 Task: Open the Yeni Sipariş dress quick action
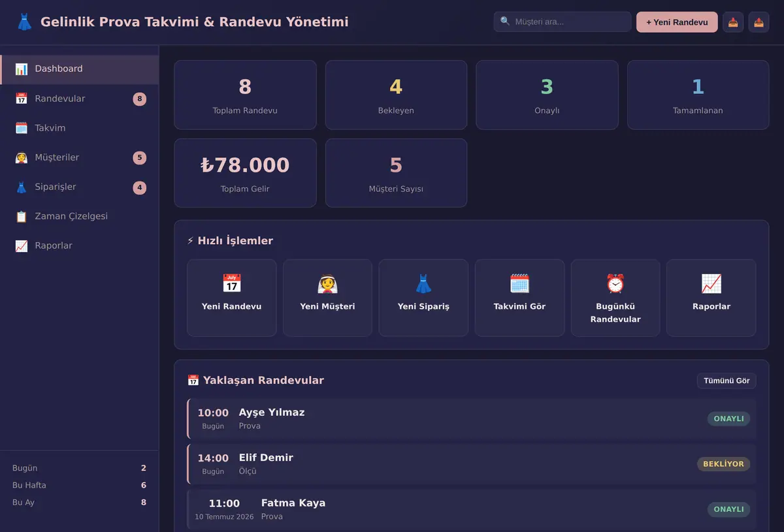coord(423,298)
